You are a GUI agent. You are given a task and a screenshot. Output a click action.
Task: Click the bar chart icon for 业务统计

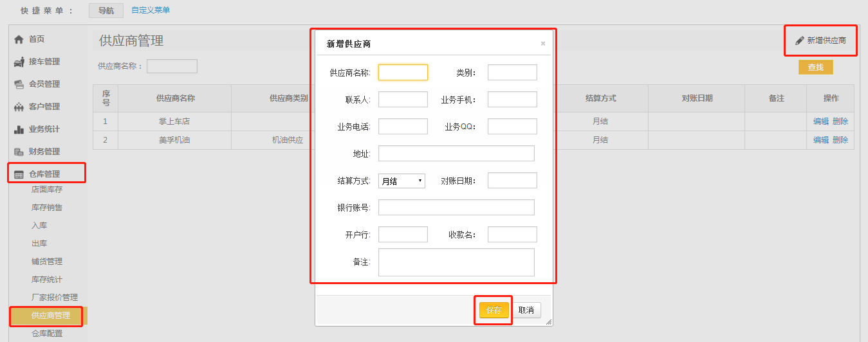(x=19, y=129)
